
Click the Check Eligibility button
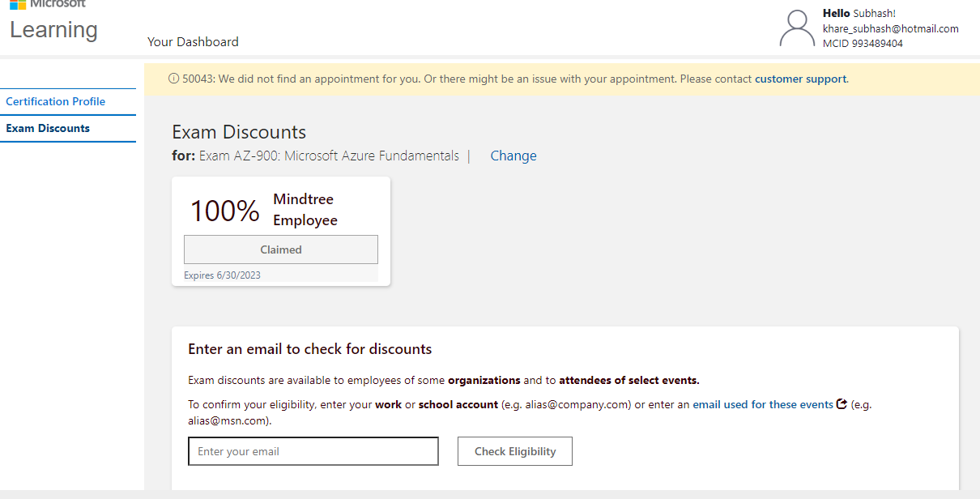(x=514, y=451)
